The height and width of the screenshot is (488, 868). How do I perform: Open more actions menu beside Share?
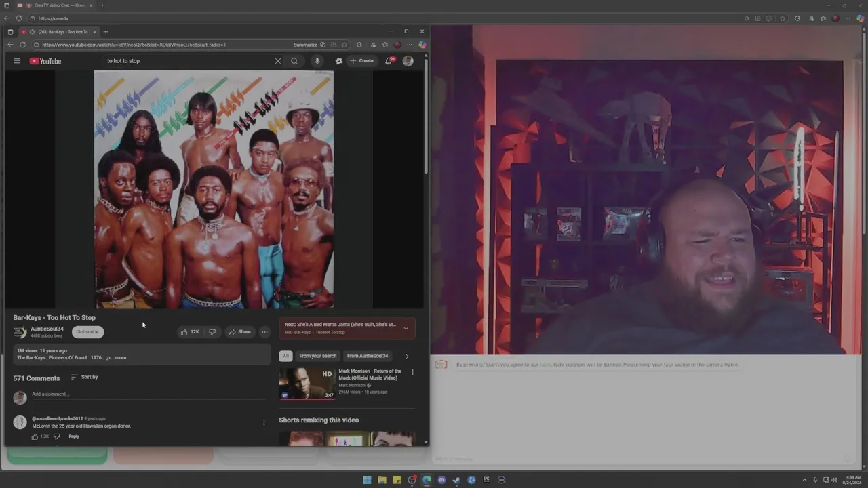tap(264, 332)
